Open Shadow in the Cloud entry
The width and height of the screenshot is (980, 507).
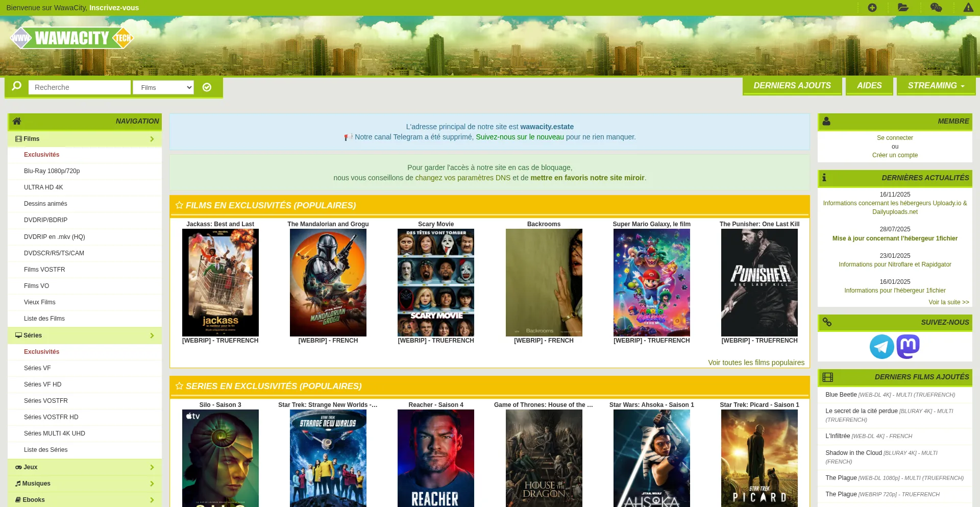coord(881,457)
